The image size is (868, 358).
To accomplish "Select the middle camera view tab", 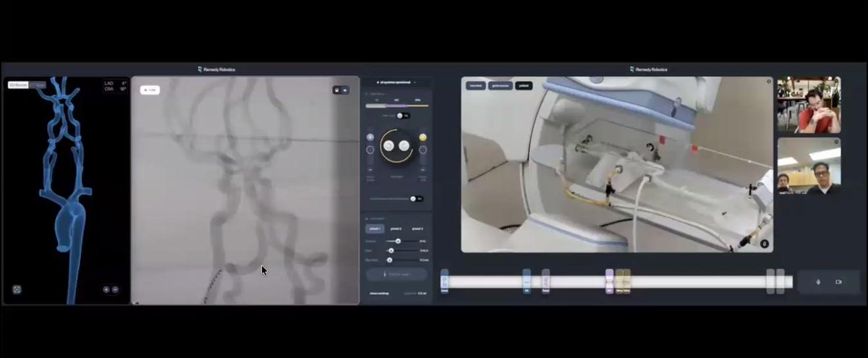I will tap(501, 85).
